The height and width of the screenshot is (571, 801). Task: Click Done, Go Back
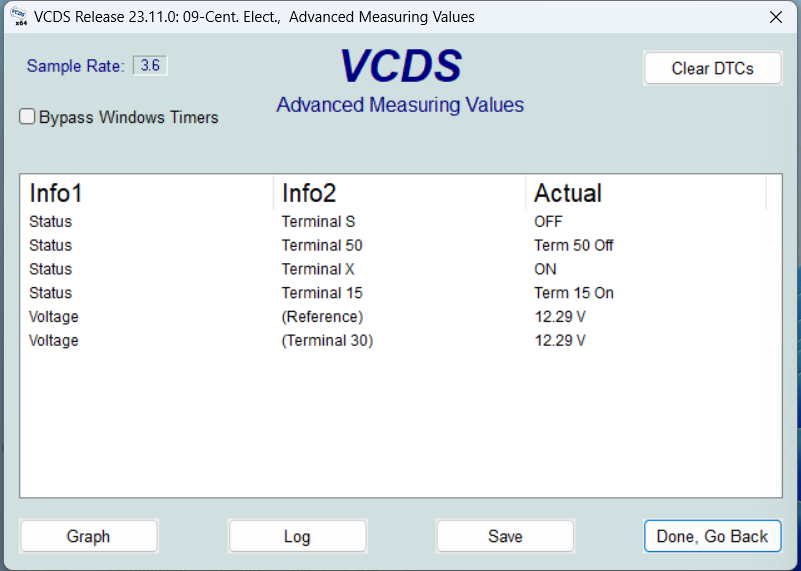(x=713, y=536)
